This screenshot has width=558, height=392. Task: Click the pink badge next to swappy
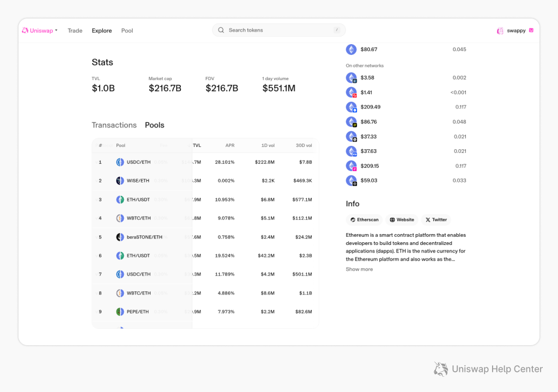pyautogui.click(x=531, y=30)
